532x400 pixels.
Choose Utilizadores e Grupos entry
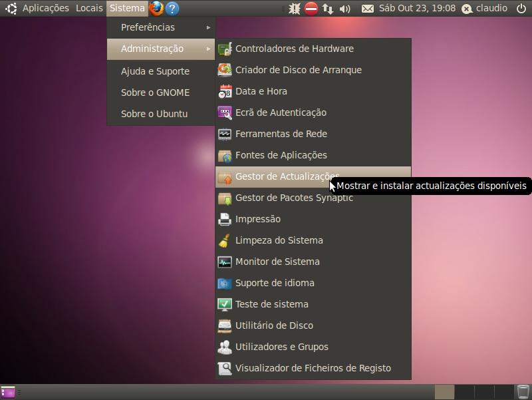tap(281, 347)
